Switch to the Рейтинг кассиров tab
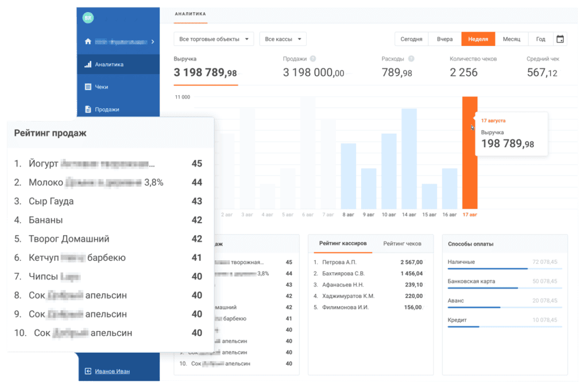This screenshot has height=390, width=588. pyautogui.click(x=343, y=244)
